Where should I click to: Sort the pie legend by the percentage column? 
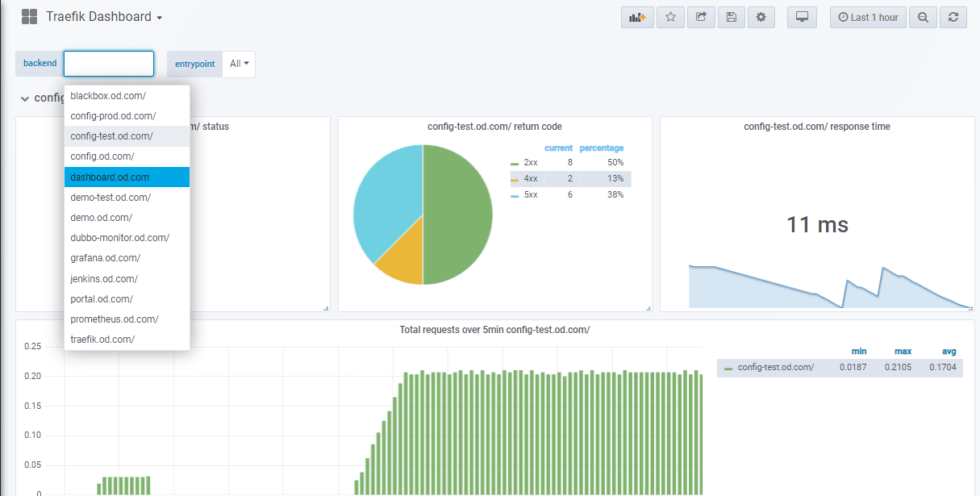602,148
